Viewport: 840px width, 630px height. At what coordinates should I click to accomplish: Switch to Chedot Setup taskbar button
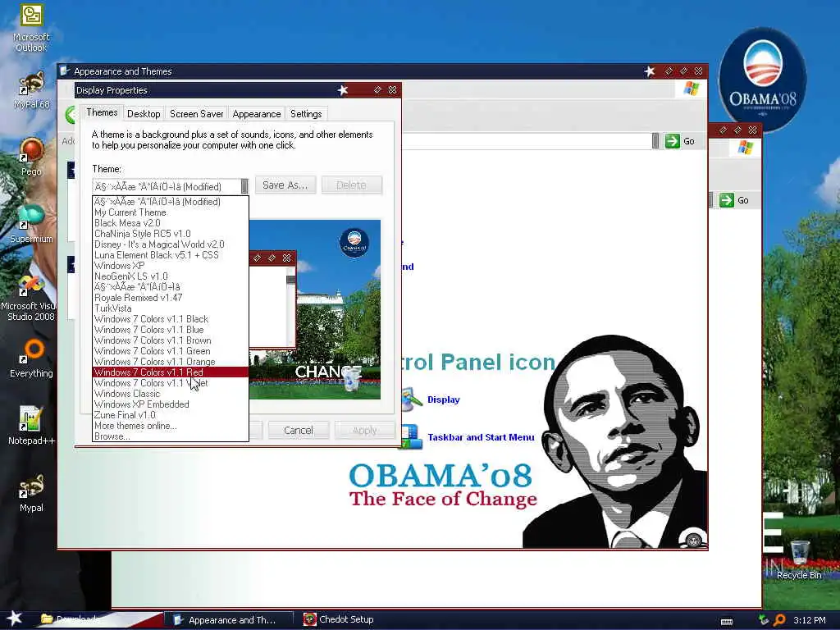[339, 619]
